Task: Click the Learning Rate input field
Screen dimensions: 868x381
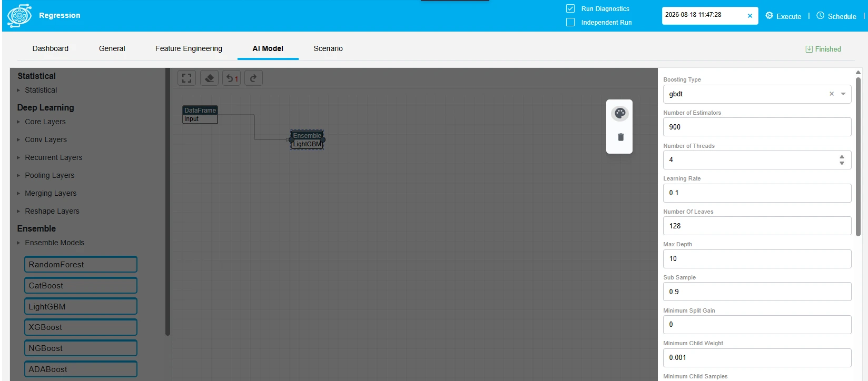Action: click(x=757, y=193)
